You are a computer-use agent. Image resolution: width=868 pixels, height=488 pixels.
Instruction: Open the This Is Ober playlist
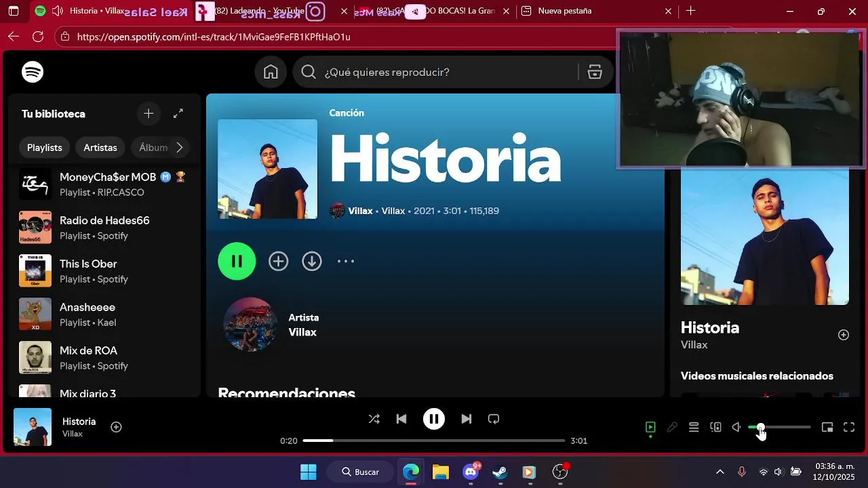point(104,271)
